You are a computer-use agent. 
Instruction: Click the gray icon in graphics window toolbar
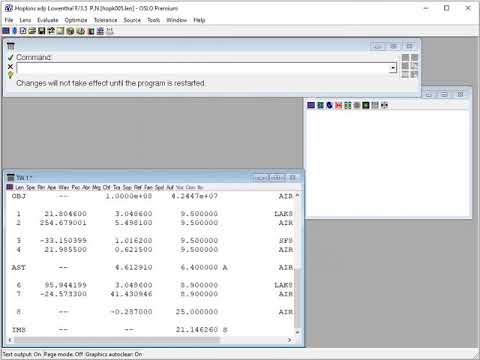pos(357,105)
